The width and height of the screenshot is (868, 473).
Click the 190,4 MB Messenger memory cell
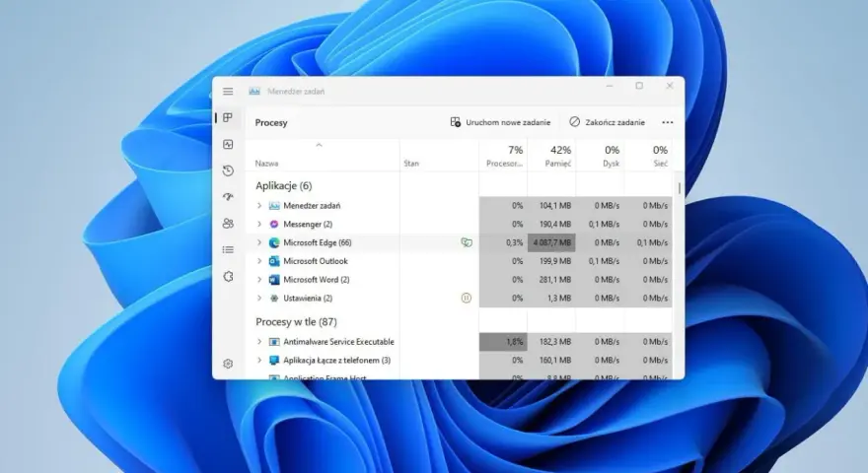point(552,224)
